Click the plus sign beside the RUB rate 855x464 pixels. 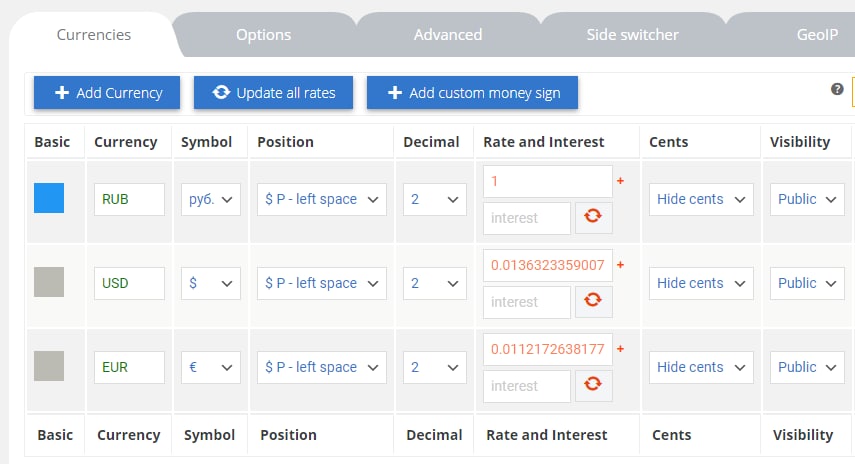(x=620, y=181)
